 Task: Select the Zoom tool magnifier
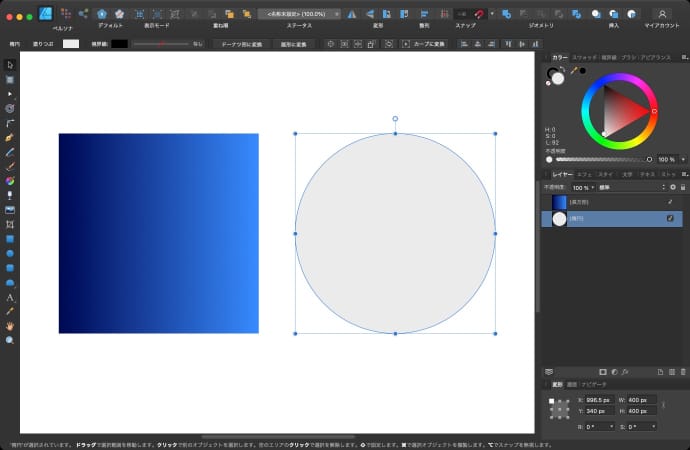click(x=10, y=340)
